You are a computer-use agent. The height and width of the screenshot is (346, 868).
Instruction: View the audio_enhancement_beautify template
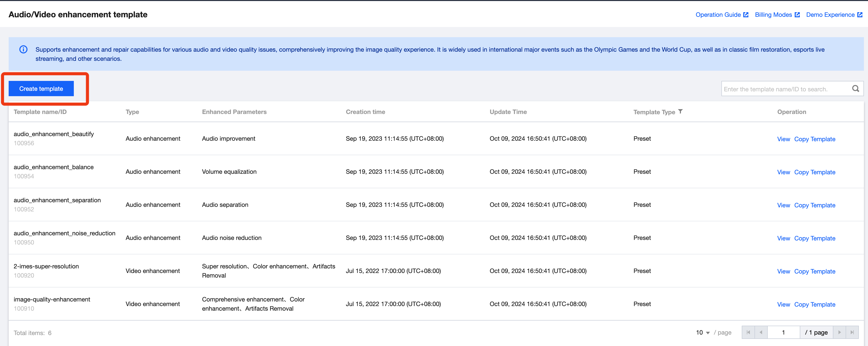[x=783, y=139]
